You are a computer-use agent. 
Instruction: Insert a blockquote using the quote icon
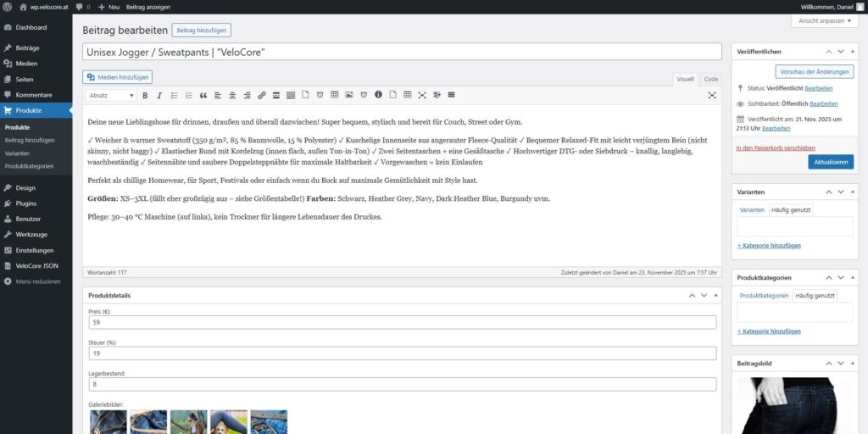click(x=203, y=95)
